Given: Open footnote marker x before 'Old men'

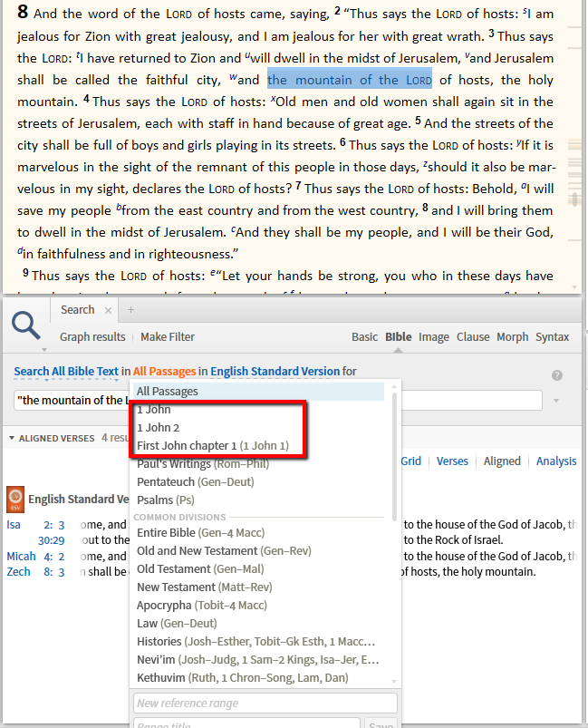Looking at the screenshot, I should click(x=274, y=99).
